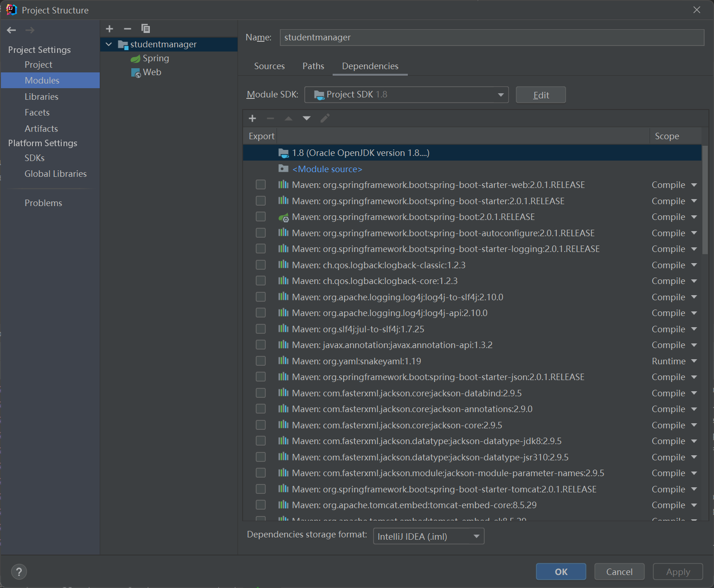Click the Spring facet leaf icon

(135, 58)
